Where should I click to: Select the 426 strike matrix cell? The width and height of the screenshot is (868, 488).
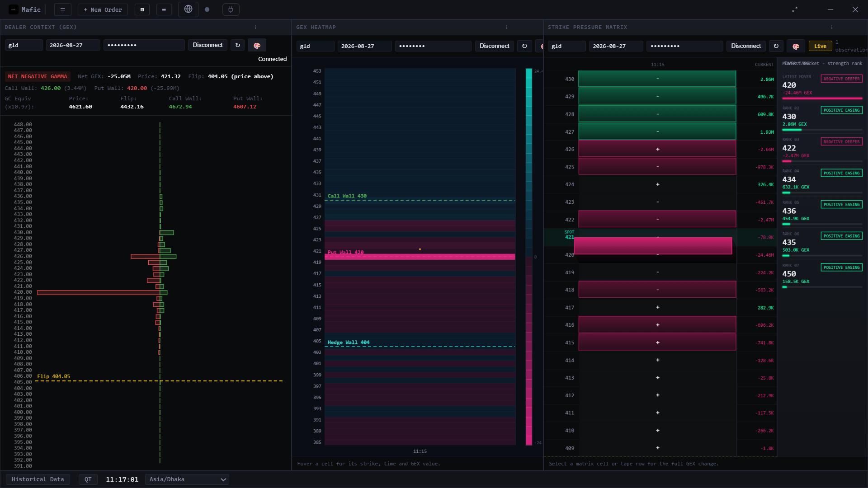tap(657, 149)
